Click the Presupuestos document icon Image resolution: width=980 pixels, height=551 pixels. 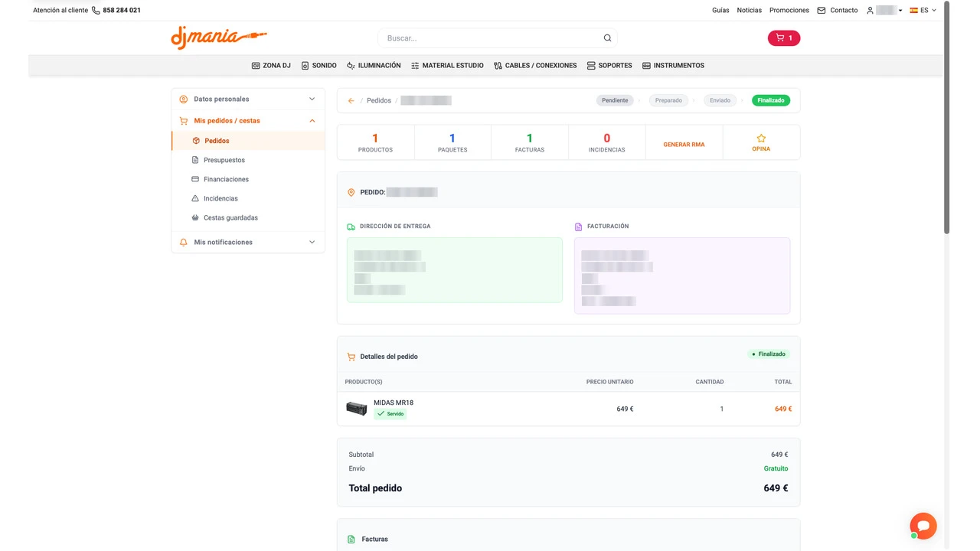(x=195, y=160)
